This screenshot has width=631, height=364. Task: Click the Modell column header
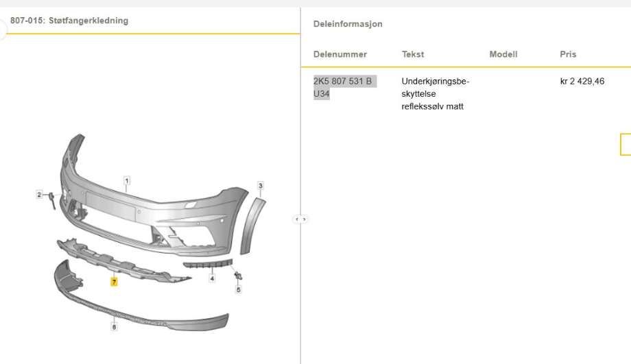click(x=503, y=54)
